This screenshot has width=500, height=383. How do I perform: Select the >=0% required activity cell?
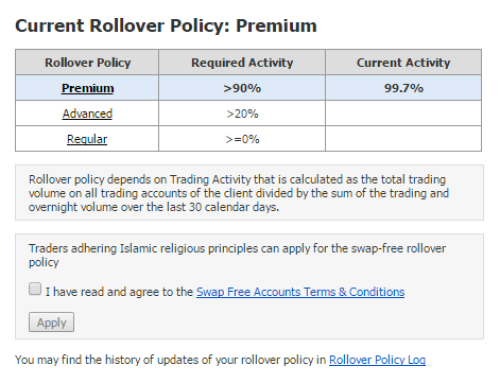[x=242, y=139]
